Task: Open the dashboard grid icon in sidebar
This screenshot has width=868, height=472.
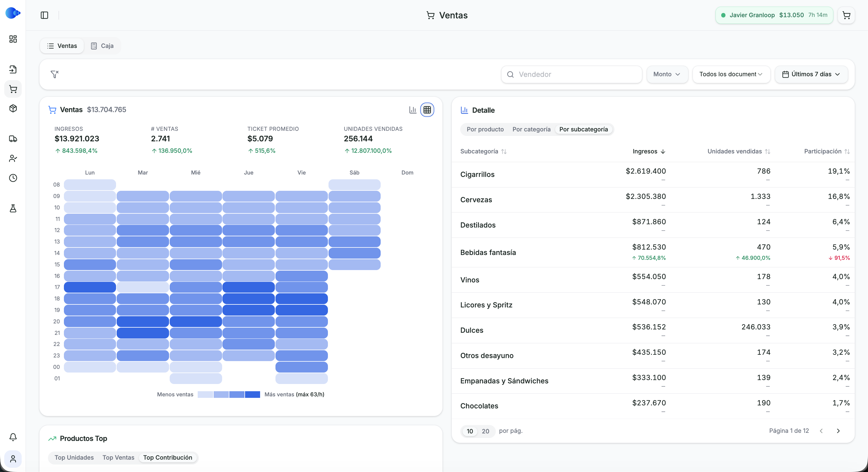Action: pos(13,39)
